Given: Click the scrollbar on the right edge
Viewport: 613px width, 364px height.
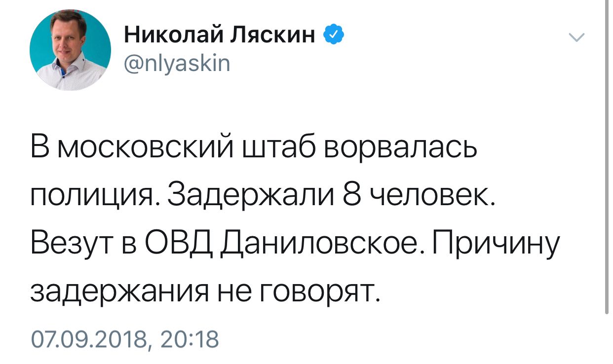Looking at the screenshot, I should [607, 157].
